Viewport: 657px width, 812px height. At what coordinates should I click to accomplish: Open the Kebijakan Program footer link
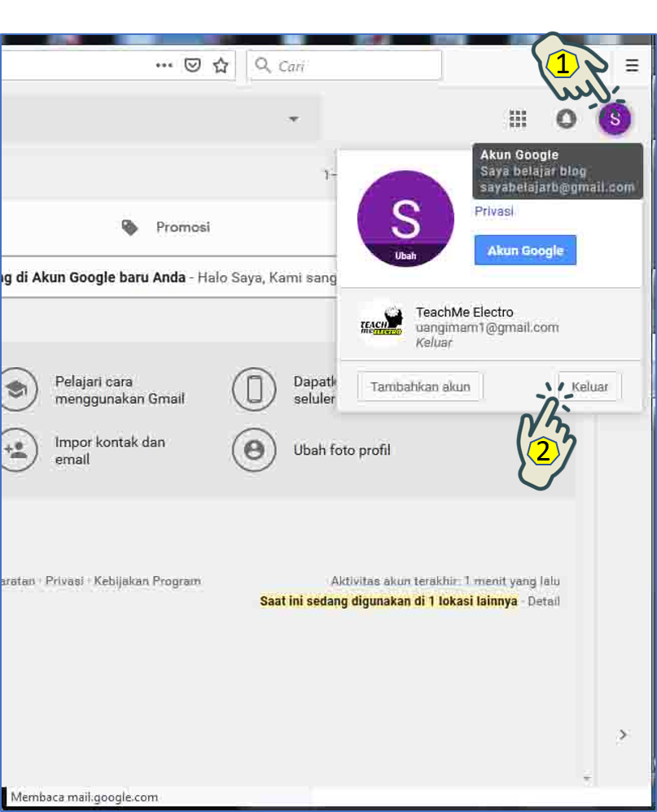[147, 581]
